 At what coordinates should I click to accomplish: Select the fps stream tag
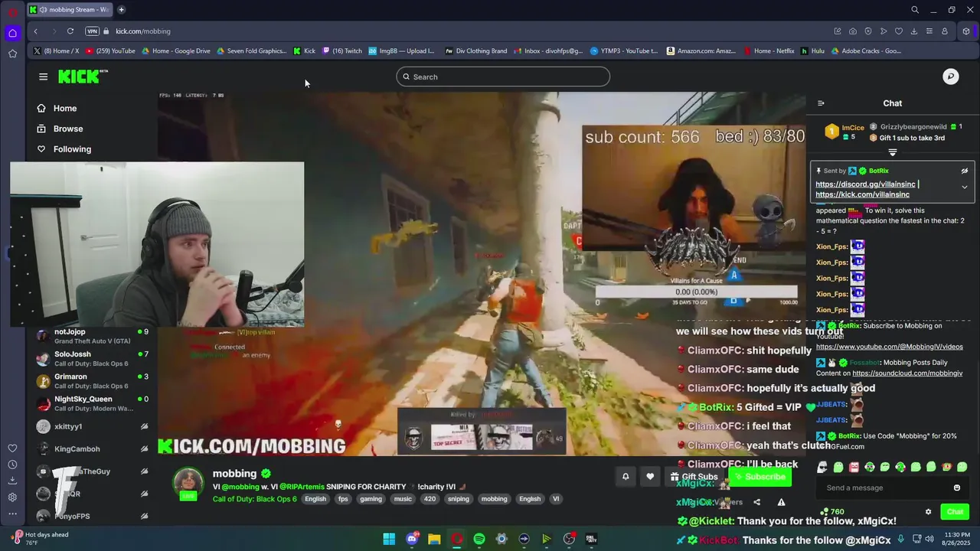click(343, 499)
